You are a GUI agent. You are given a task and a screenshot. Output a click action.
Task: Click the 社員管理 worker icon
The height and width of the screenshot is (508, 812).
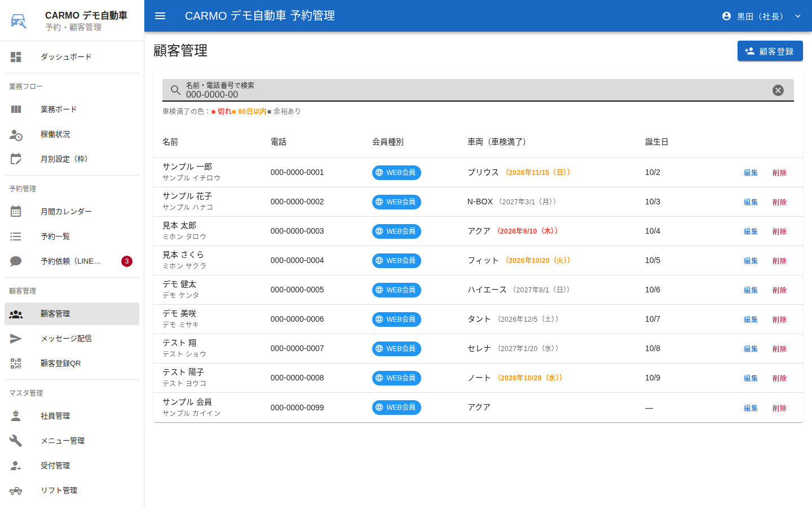tap(16, 416)
